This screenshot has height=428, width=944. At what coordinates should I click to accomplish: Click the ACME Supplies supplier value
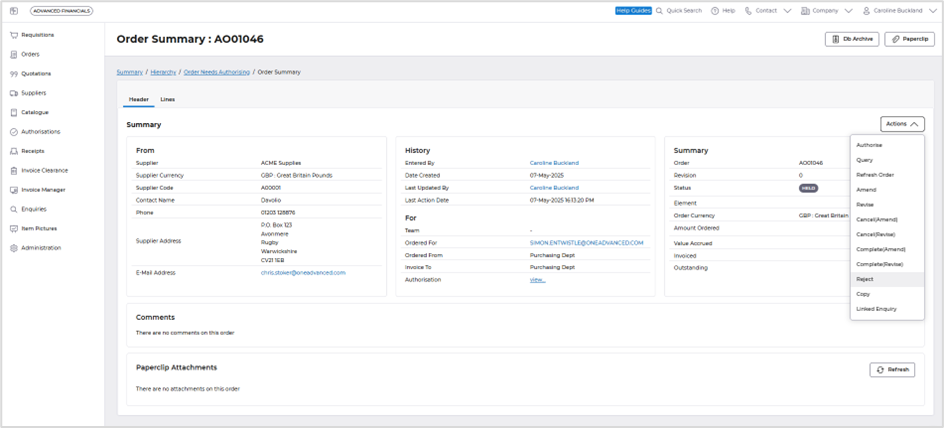pos(281,163)
